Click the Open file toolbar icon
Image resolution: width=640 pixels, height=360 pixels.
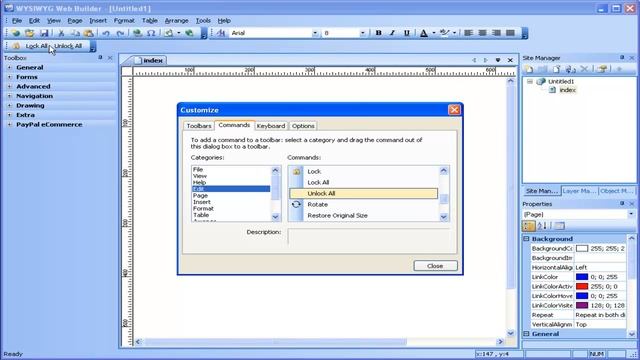(29, 33)
